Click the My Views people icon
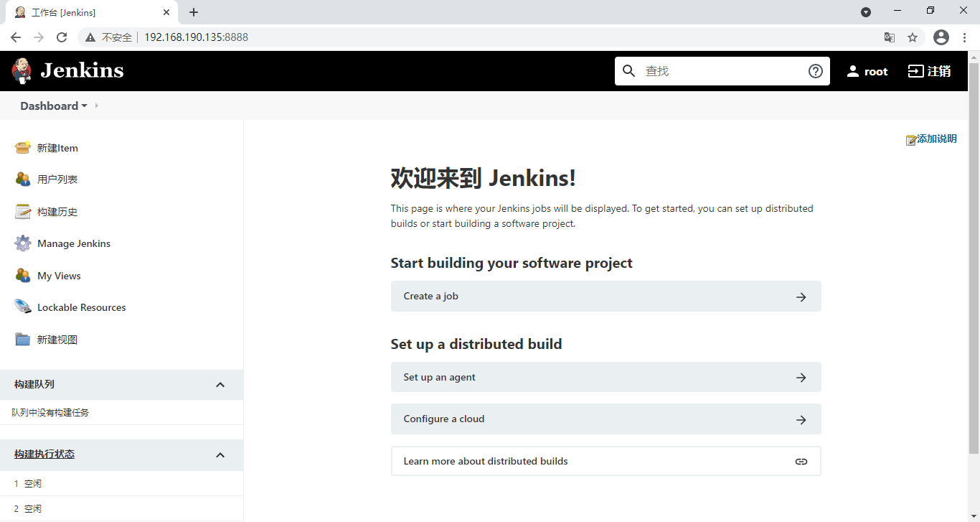 click(23, 275)
